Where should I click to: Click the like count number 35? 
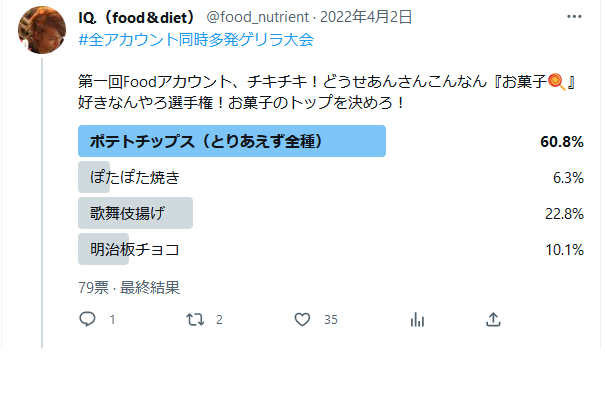331,320
